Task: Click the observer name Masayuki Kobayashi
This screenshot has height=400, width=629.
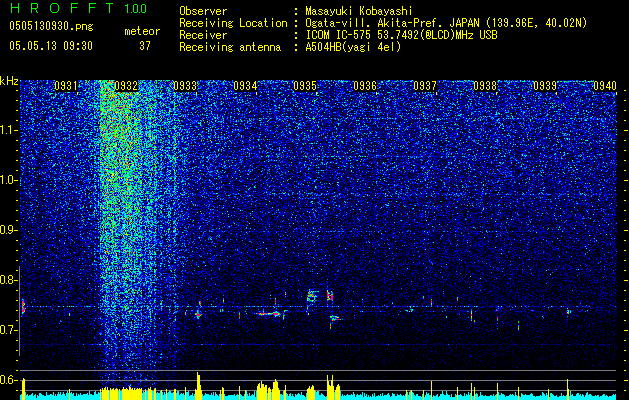Action: tap(358, 11)
